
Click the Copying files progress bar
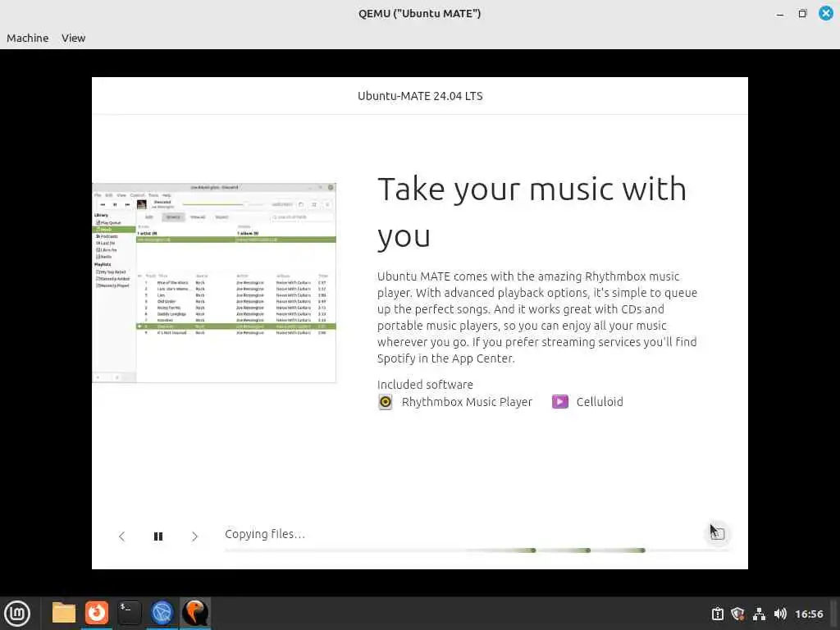(478, 550)
